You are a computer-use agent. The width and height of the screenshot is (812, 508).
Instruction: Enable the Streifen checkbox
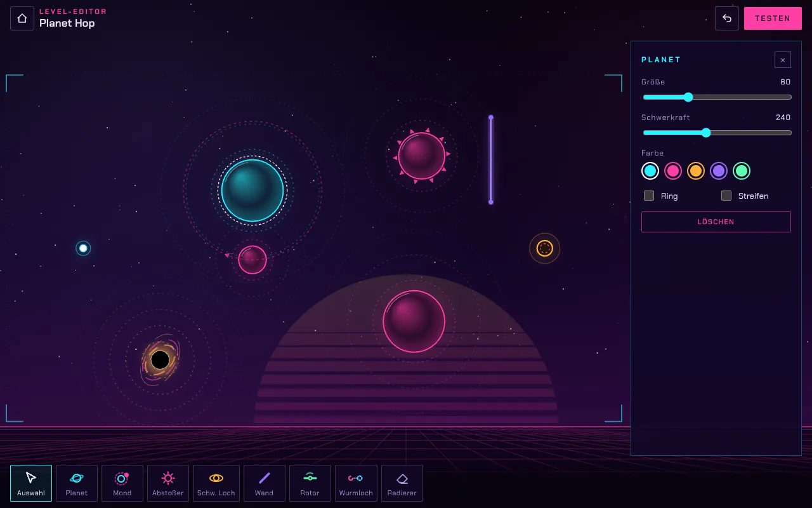[x=726, y=196]
